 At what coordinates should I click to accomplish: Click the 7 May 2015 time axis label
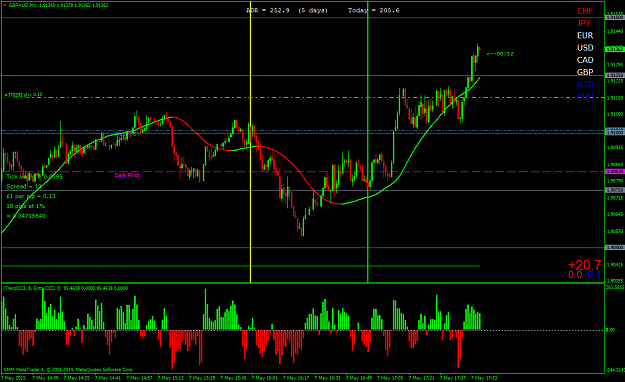click(14, 378)
